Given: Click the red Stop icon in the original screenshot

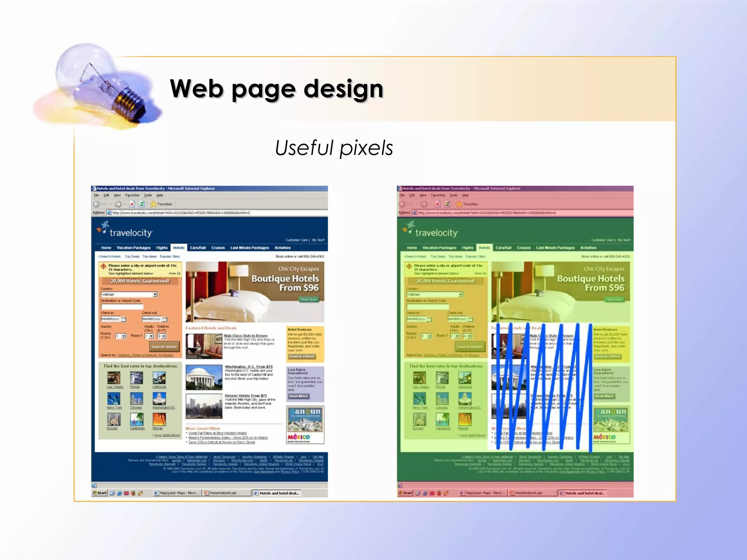Looking at the screenshot, I should 132,204.
